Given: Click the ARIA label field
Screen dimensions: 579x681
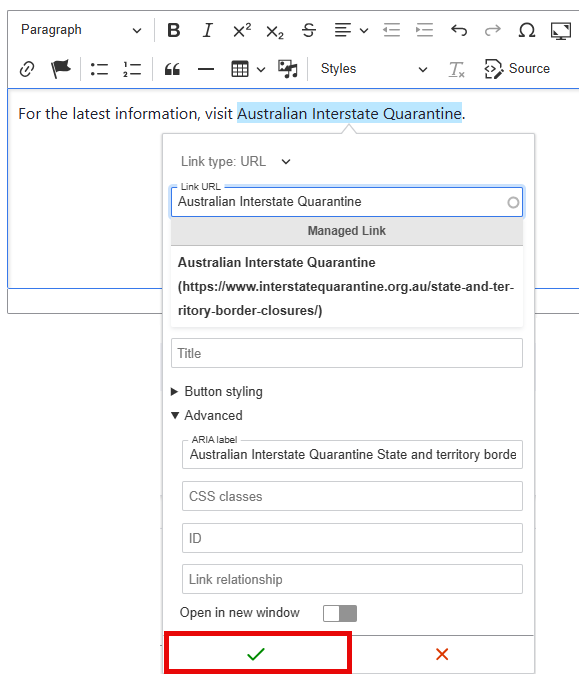Looking at the screenshot, I should pyautogui.click(x=352, y=454).
